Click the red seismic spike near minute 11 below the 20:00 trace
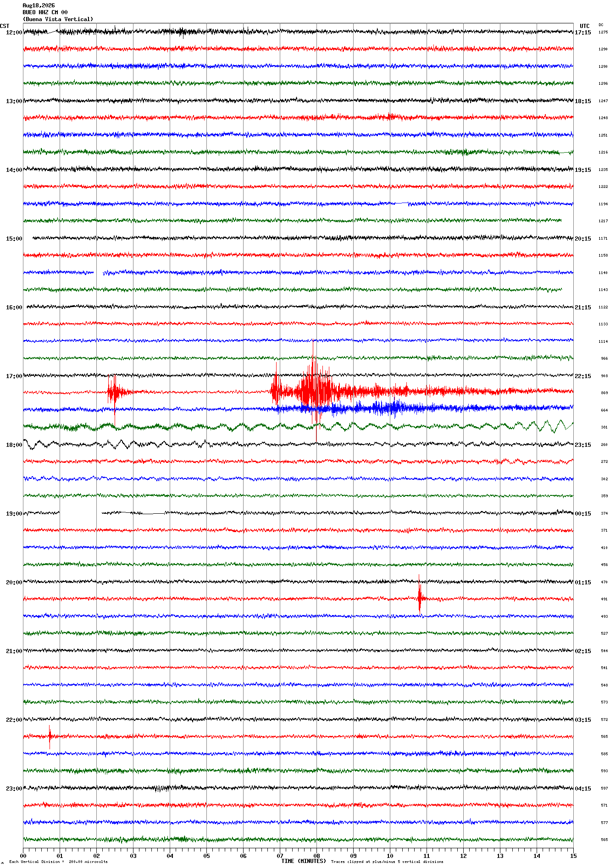 [420, 598]
